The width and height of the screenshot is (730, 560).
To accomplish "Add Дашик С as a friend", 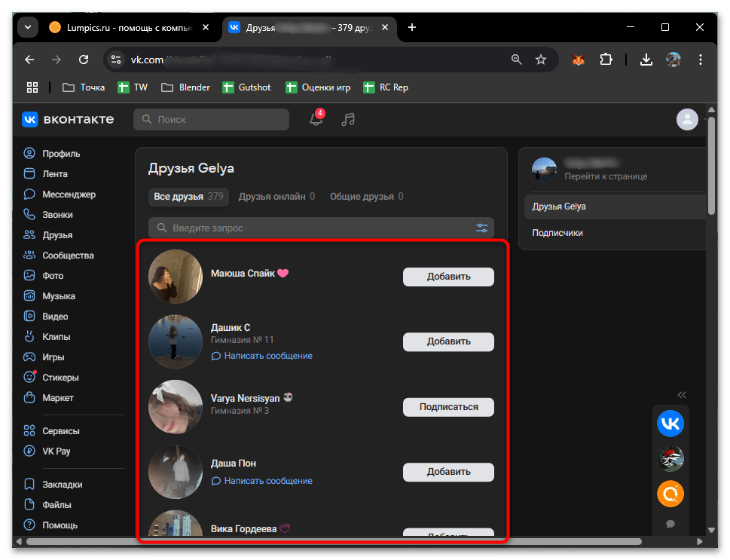I will (x=448, y=341).
